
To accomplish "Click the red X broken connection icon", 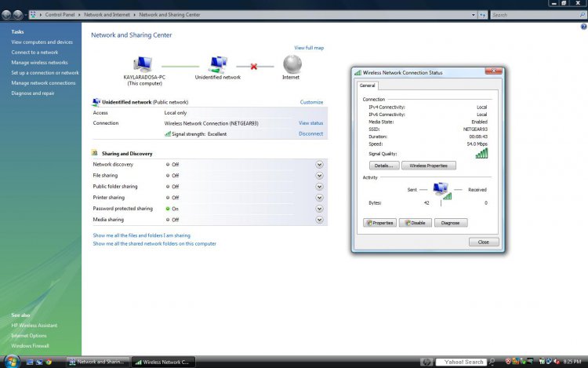I will coord(254,67).
